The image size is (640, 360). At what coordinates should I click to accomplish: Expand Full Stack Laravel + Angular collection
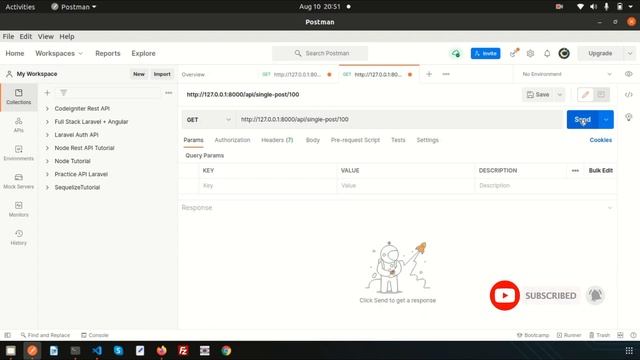pyautogui.click(x=47, y=122)
